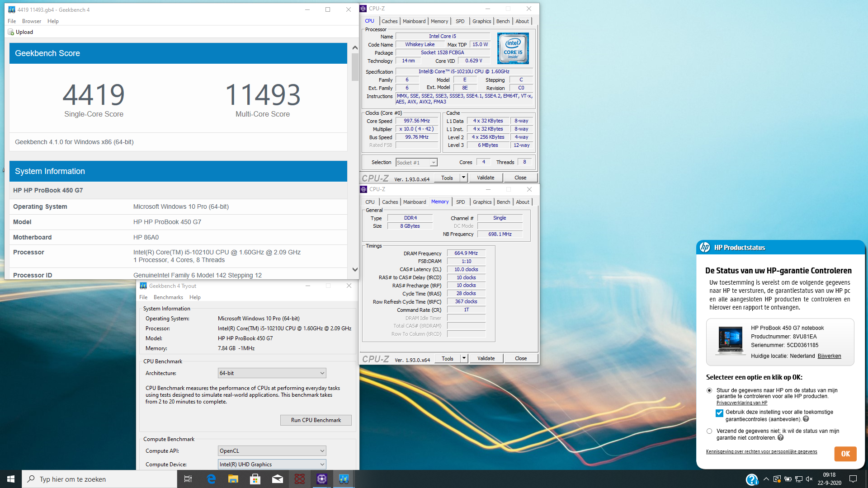Click the lower CPU-Z window title icon
The width and height of the screenshot is (868, 488).
point(363,189)
